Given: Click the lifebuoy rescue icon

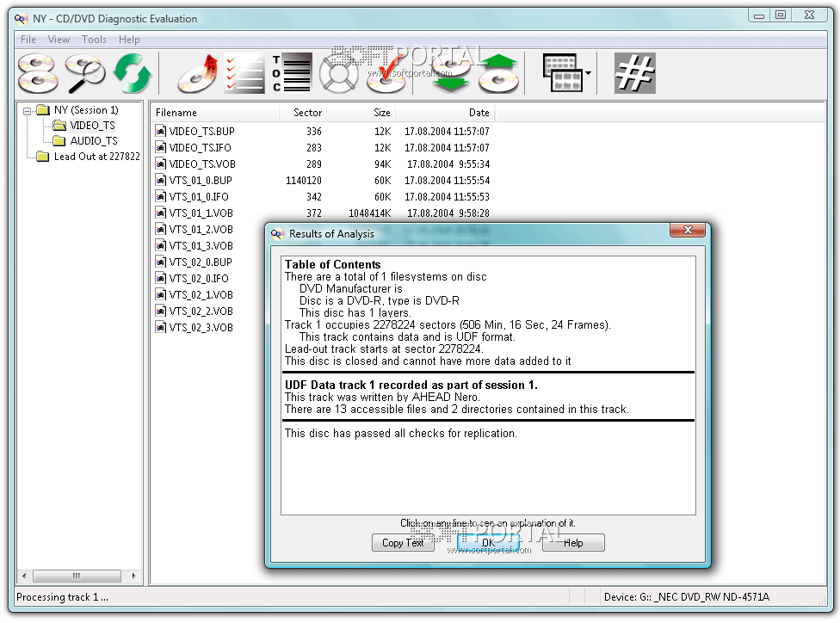Looking at the screenshot, I should click(x=338, y=73).
